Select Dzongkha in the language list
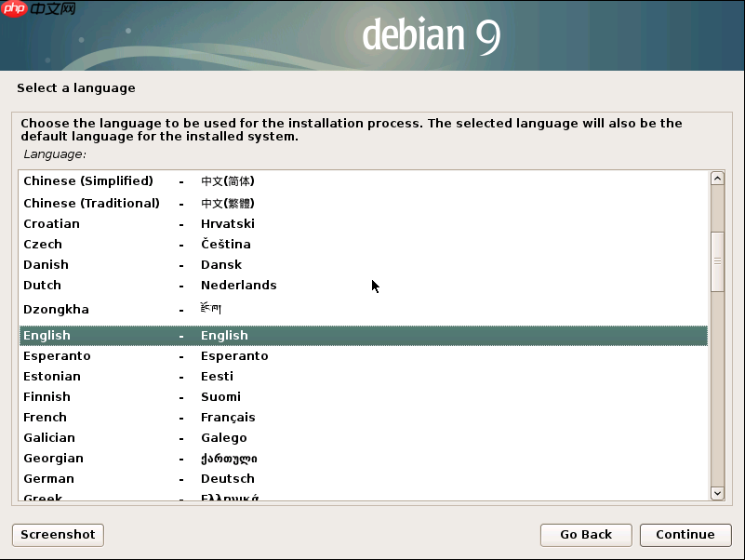Screen dimensions: 745x560 pos(112,309)
